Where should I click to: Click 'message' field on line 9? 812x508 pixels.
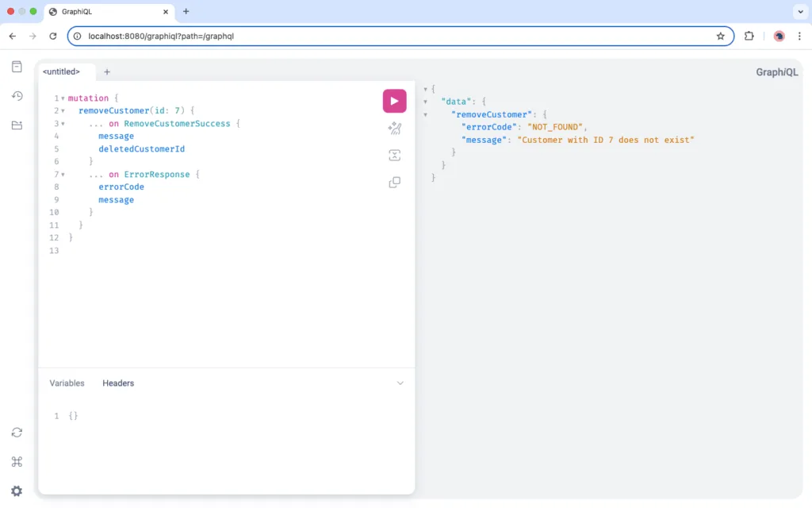116,199
